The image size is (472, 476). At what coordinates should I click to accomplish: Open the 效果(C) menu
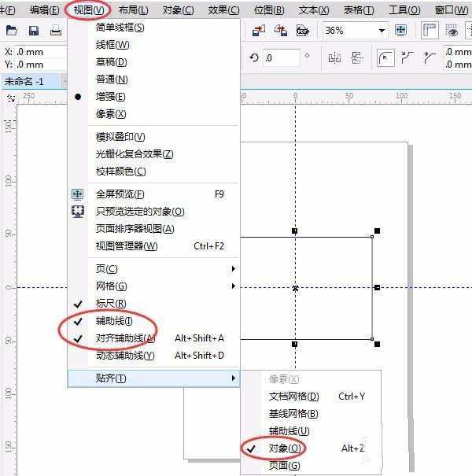coord(223,10)
